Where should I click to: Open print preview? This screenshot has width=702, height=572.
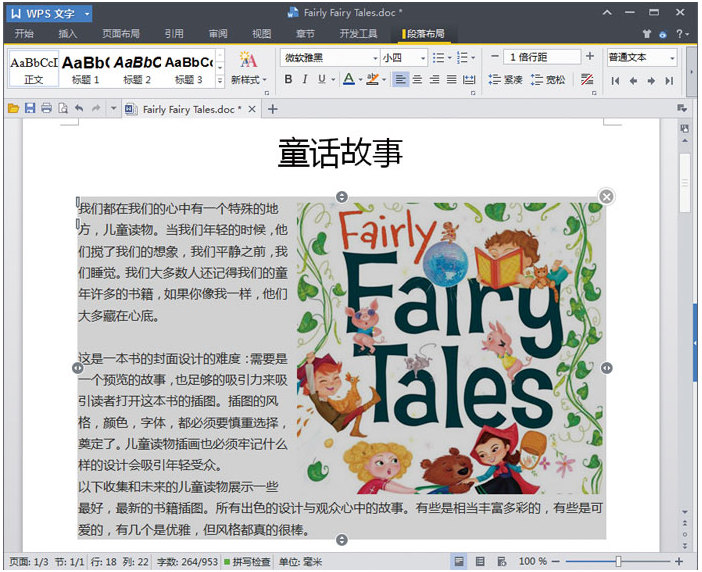(x=63, y=108)
